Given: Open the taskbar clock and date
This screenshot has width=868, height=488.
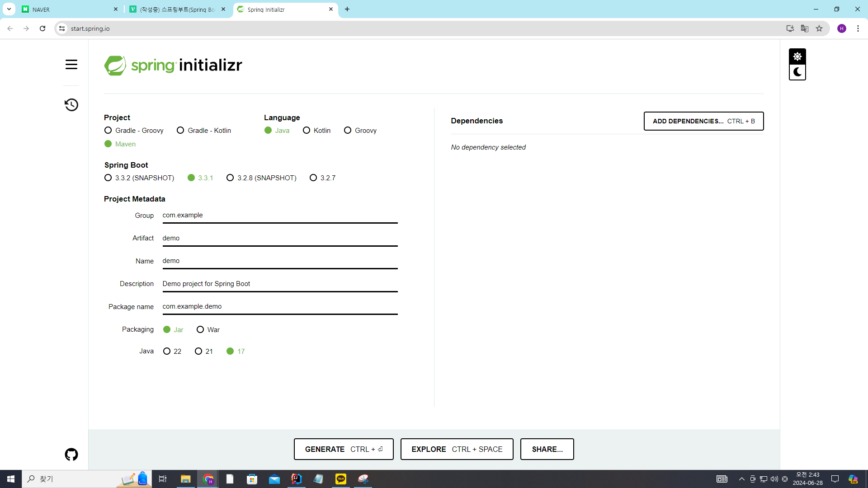Looking at the screenshot, I should click(x=808, y=479).
